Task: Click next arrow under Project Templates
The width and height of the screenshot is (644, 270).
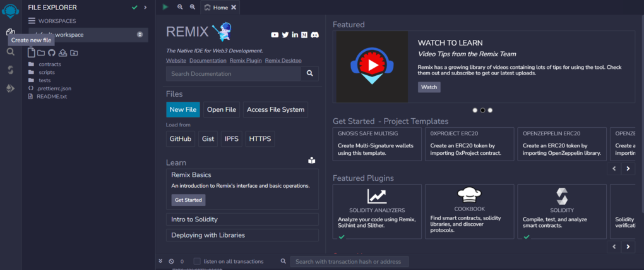Action: point(628,168)
